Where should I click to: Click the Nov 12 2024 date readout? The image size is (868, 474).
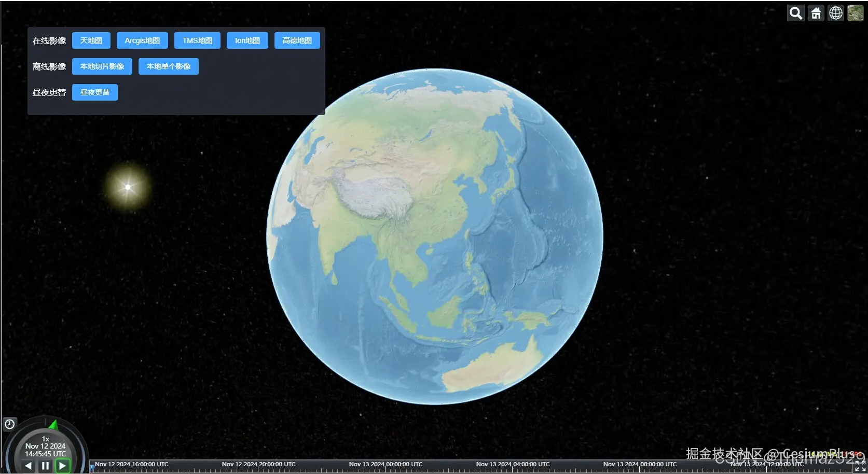tap(45, 446)
